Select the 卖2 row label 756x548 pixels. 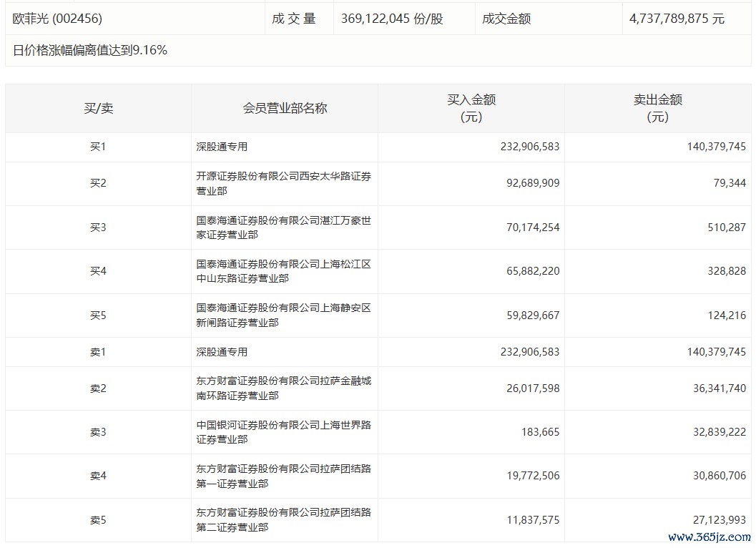98,388
